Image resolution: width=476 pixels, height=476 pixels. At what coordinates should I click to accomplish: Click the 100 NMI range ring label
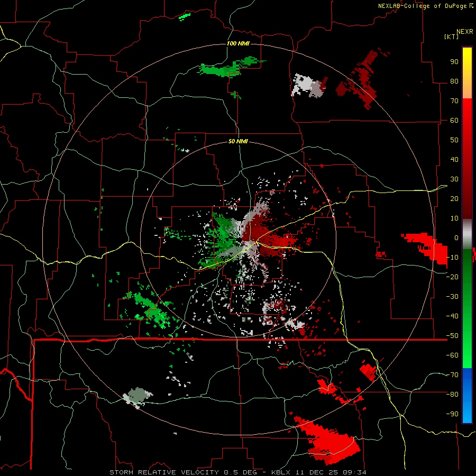click(x=238, y=43)
